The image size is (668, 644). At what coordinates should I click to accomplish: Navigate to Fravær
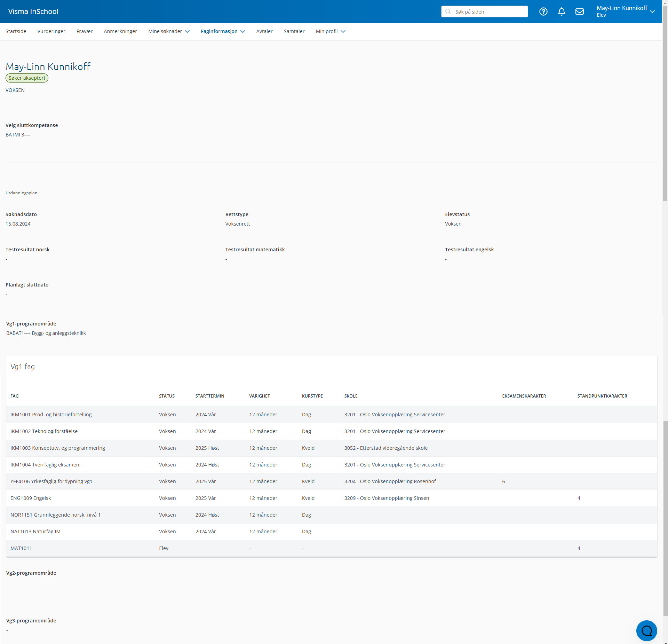(84, 31)
